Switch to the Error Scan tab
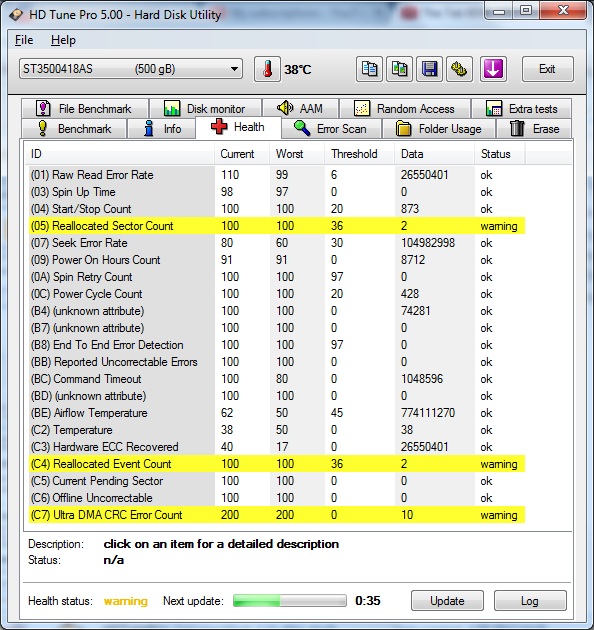This screenshot has height=630, width=594. [x=331, y=129]
